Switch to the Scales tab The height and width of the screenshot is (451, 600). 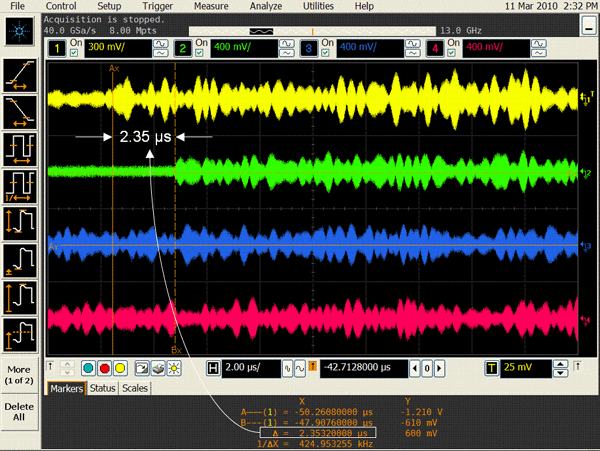click(136, 388)
